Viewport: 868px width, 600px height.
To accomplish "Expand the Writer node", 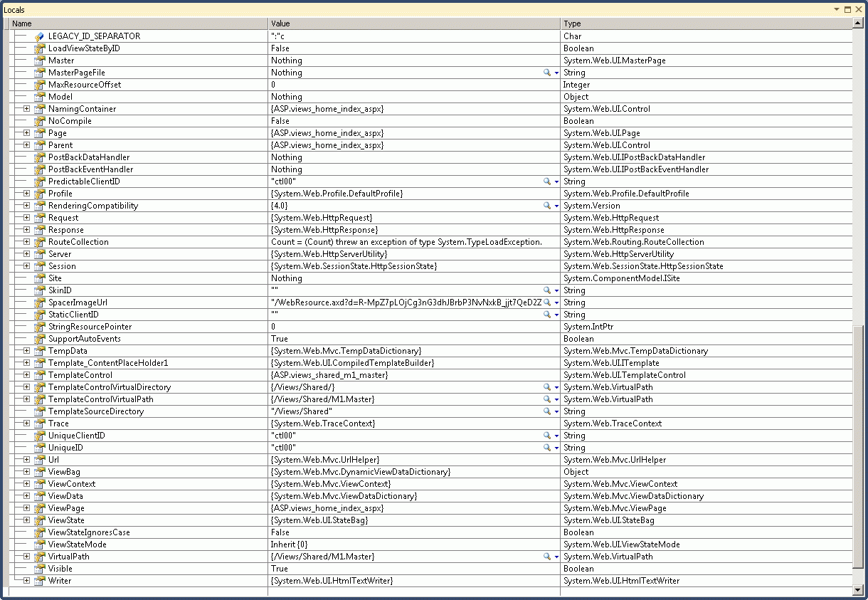I will [x=26, y=581].
